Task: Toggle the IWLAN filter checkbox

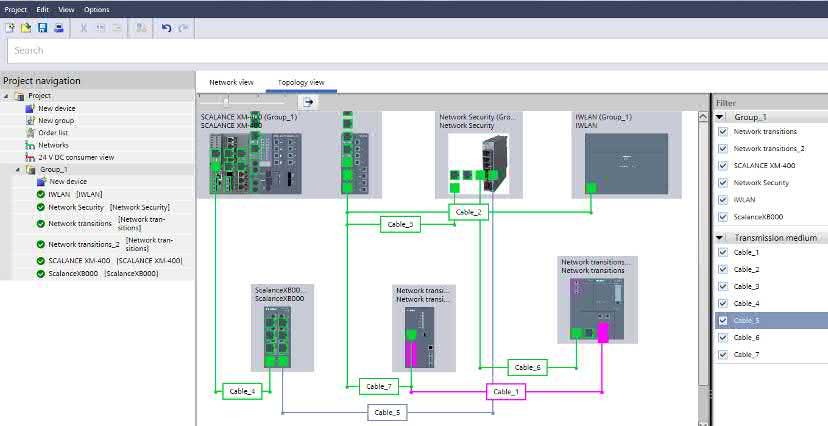Action: click(x=723, y=200)
